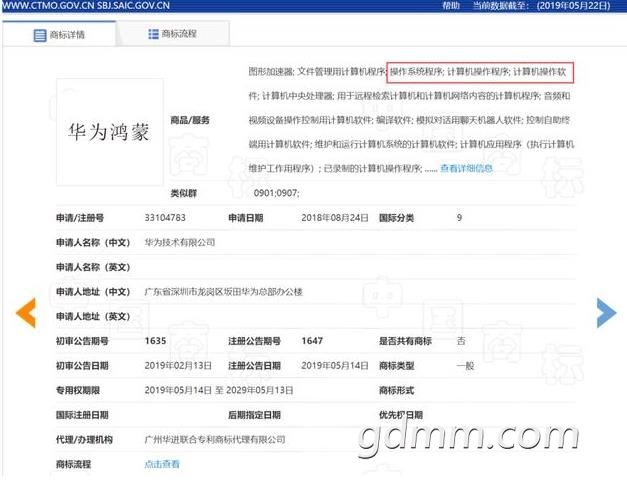Select the similar group value 0901;0907;

[x=276, y=193]
